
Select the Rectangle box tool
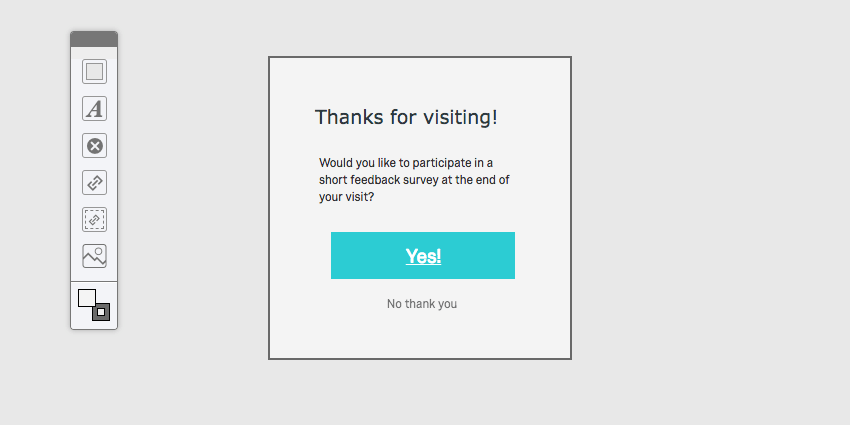click(x=94, y=72)
